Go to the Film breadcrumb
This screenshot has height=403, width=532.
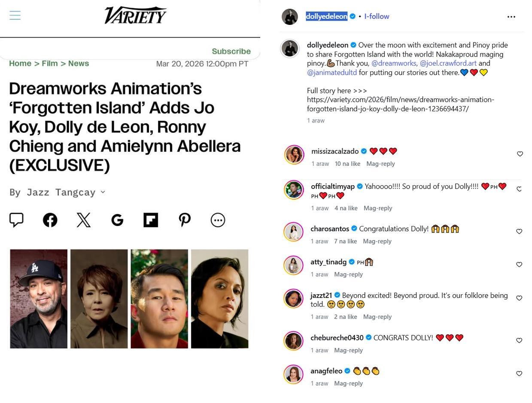50,64
